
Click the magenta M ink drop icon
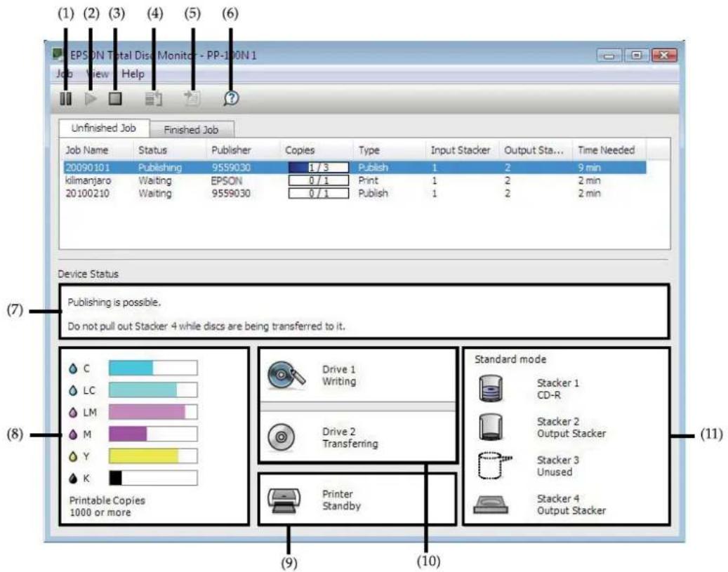click(x=73, y=434)
